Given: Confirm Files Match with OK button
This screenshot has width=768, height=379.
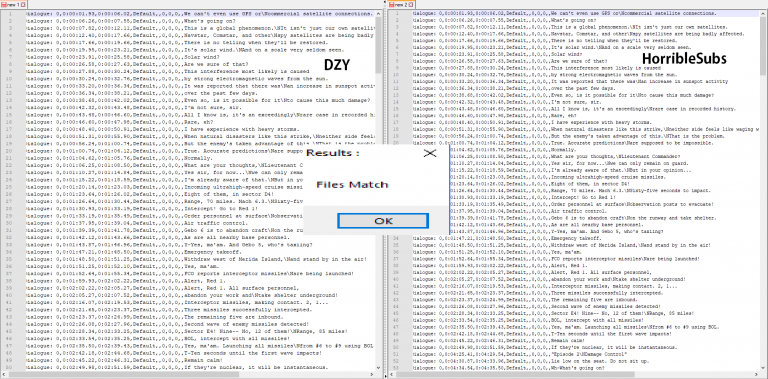Looking at the screenshot, I should point(383,221).
